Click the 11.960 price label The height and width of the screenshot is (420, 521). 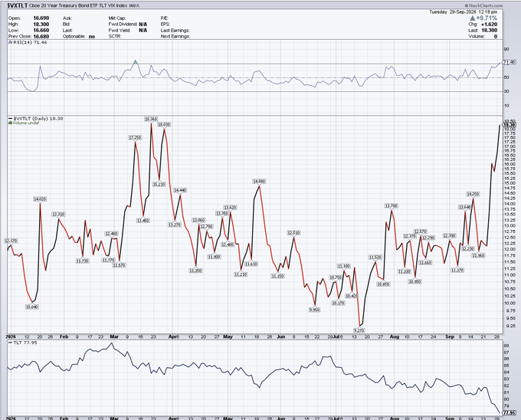click(x=478, y=255)
